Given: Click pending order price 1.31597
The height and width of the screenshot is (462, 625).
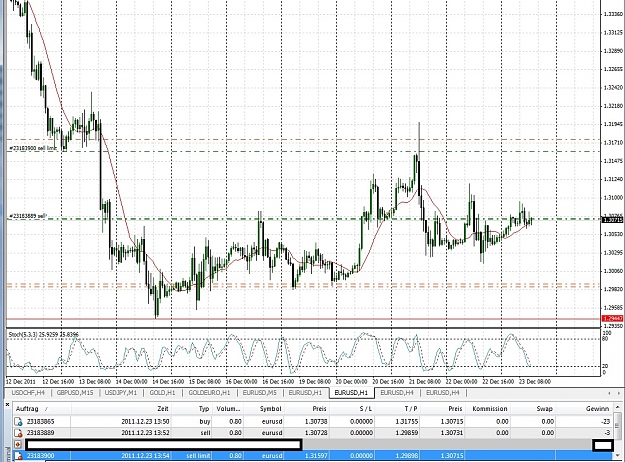Looking at the screenshot, I should (316, 456).
